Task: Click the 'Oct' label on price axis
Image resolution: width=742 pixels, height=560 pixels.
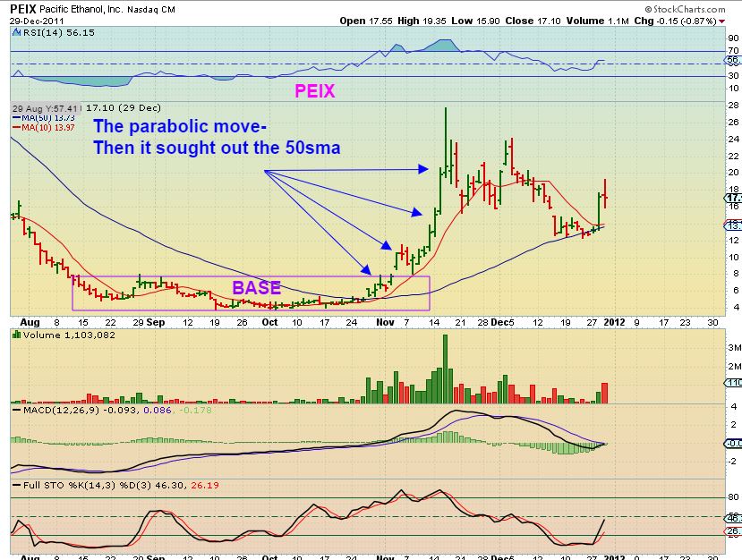Action: coord(269,323)
